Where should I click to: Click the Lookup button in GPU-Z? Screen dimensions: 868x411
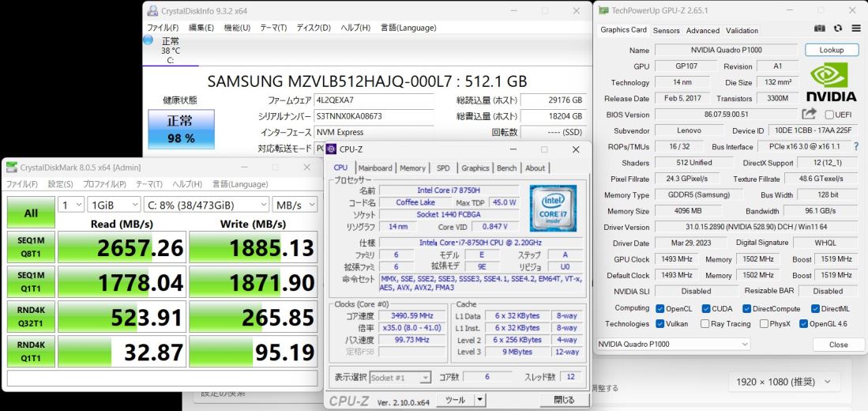click(x=832, y=50)
